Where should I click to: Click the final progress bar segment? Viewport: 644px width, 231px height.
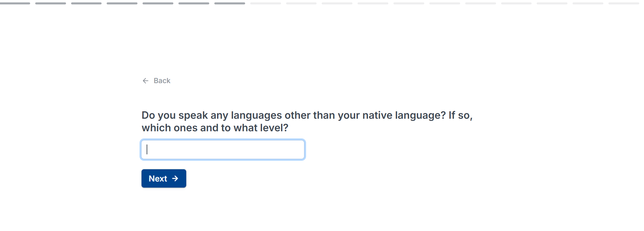click(624, 3)
